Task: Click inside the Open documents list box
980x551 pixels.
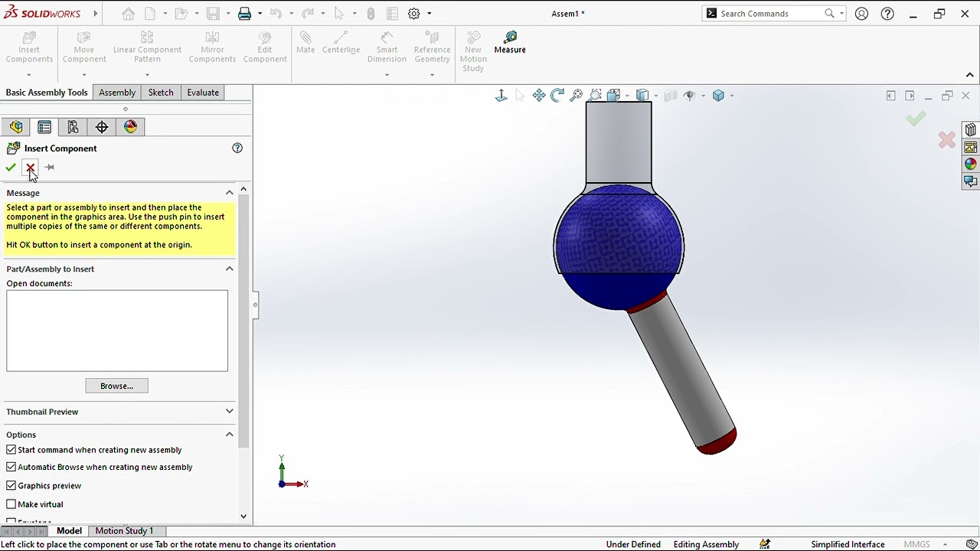Action: click(x=117, y=331)
